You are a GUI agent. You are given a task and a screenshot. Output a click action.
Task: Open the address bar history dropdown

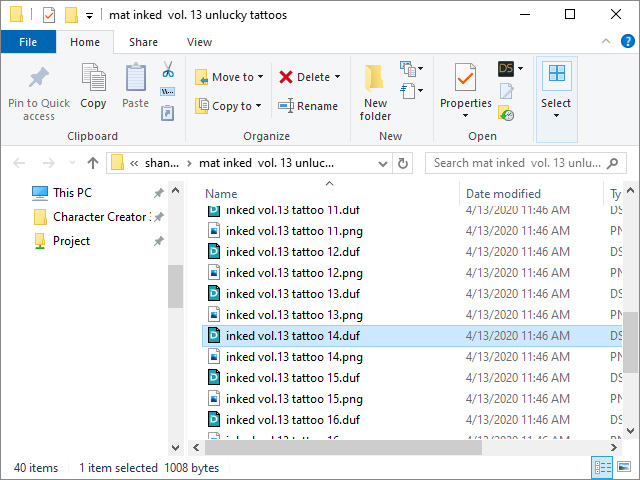(384, 163)
